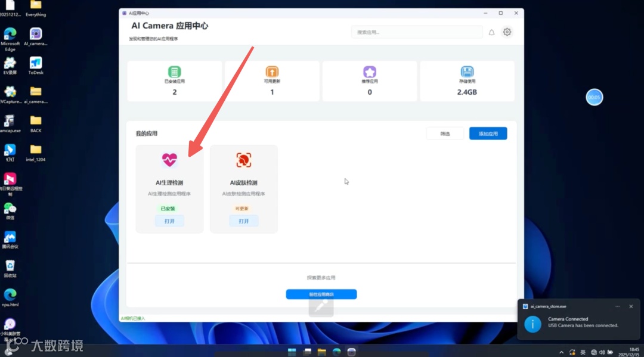Select the ai_camera folder on desktop
Viewport: 644px width, 357px height.
36,95
